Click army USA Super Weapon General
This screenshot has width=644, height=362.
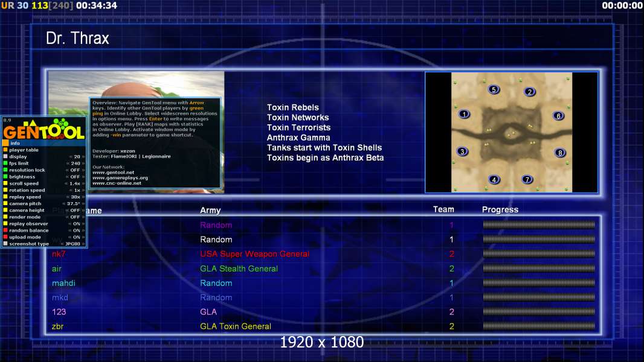pyautogui.click(x=255, y=254)
